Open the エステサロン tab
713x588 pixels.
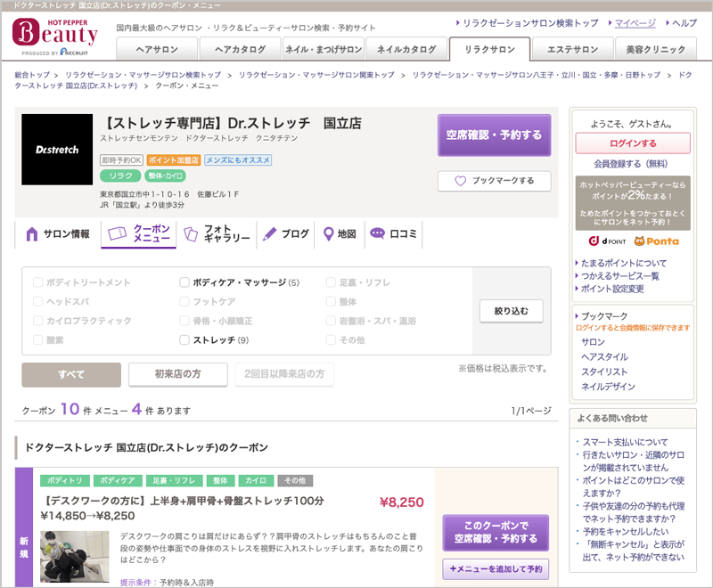click(x=572, y=49)
